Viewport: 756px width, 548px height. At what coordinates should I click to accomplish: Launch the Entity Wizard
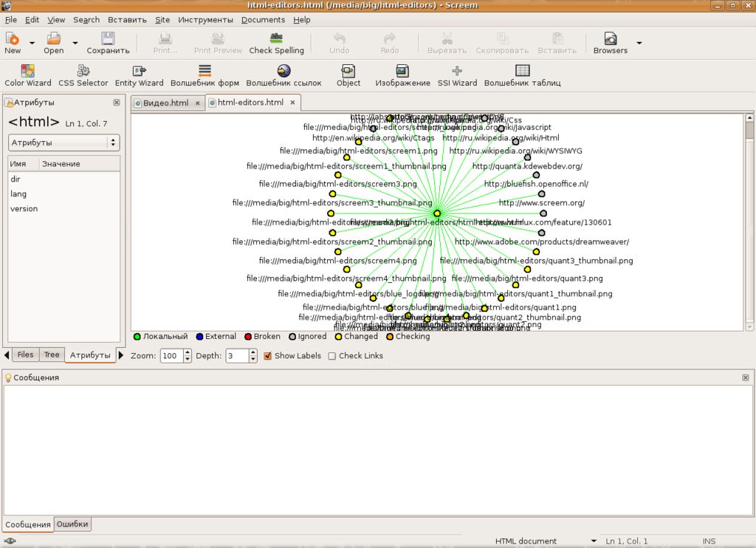(x=140, y=76)
